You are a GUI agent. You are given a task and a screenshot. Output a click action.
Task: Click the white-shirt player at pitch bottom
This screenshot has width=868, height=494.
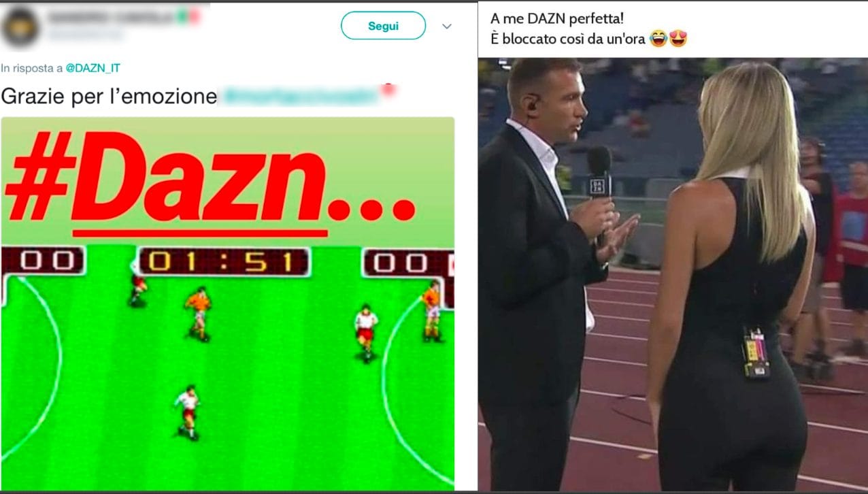[x=187, y=412]
